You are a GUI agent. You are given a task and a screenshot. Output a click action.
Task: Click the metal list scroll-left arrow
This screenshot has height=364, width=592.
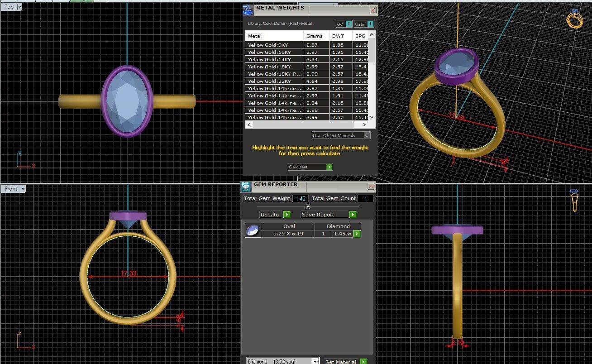point(249,125)
